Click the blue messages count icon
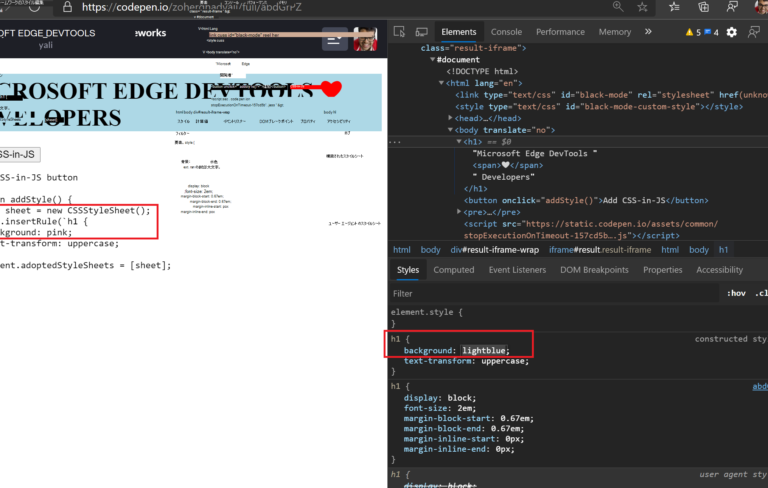 coord(707,32)
